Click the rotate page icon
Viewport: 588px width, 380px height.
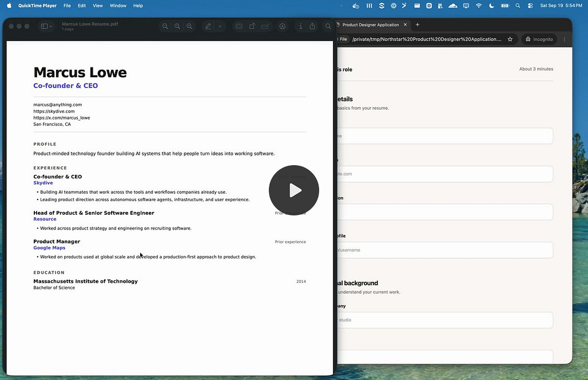[x=252, y=26]
